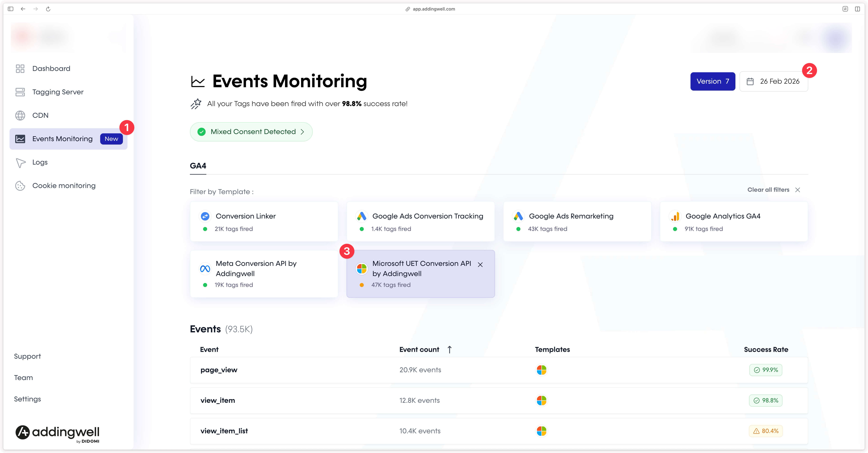Remove the Microsoft UET Conversion API filter
Viewport: 868px width, 453px height.
pos(480,265)
